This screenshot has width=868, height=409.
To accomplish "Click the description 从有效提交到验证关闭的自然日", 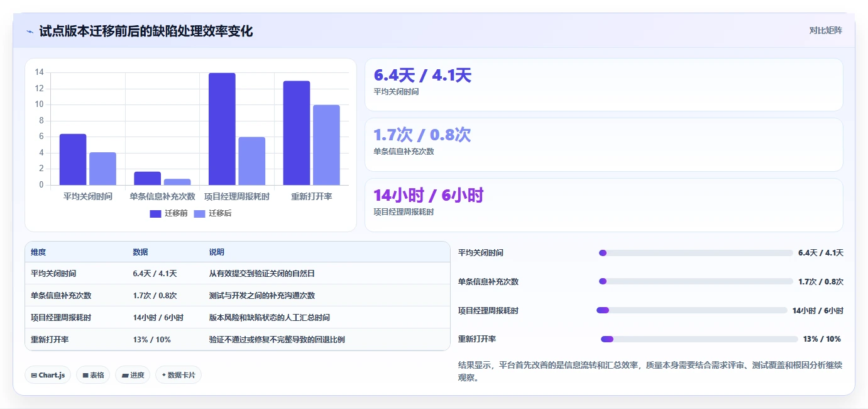I will point(261,274).
